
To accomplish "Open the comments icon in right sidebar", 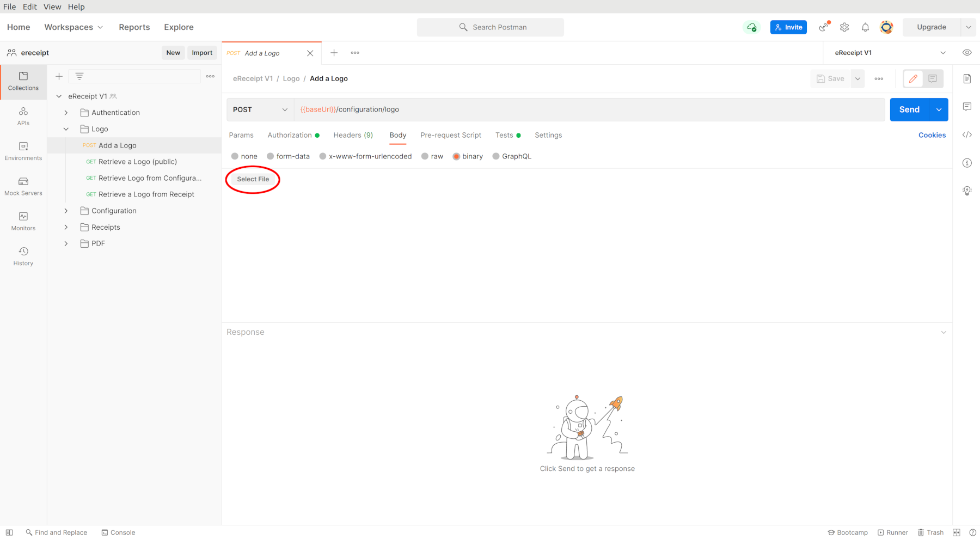I will click(967, 107).
